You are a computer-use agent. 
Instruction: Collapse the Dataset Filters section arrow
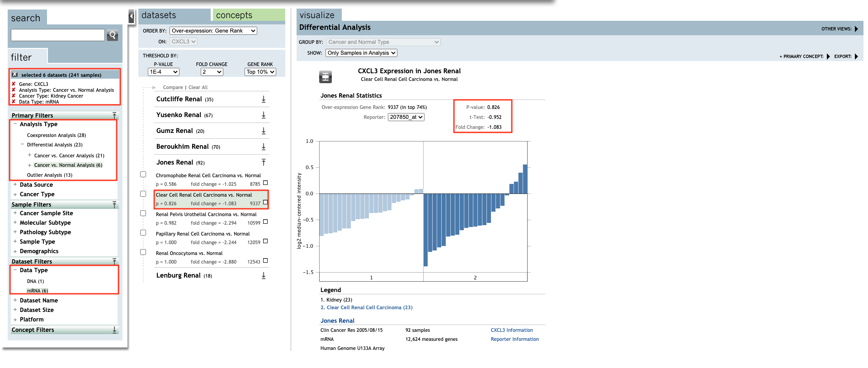[114, 261]
